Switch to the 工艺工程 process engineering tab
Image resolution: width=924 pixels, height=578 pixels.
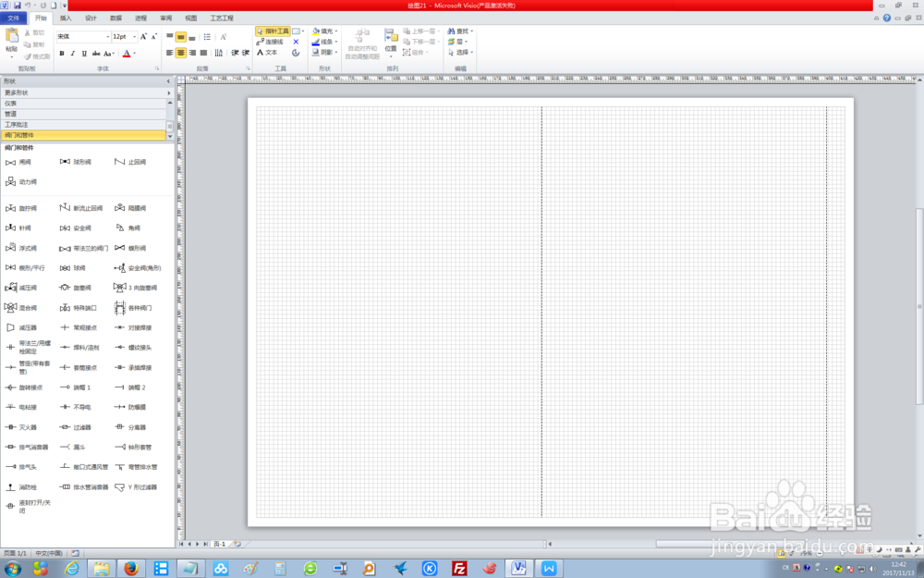(222, 18)
